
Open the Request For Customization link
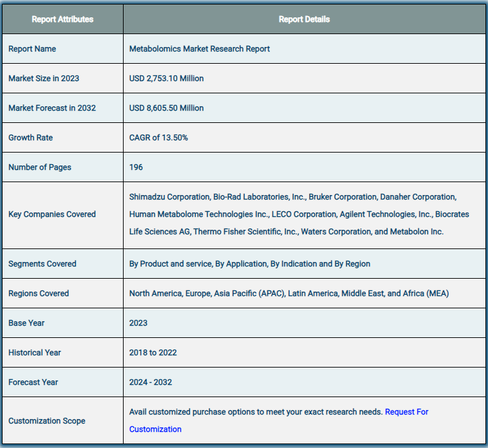click(x=406, y=412)
